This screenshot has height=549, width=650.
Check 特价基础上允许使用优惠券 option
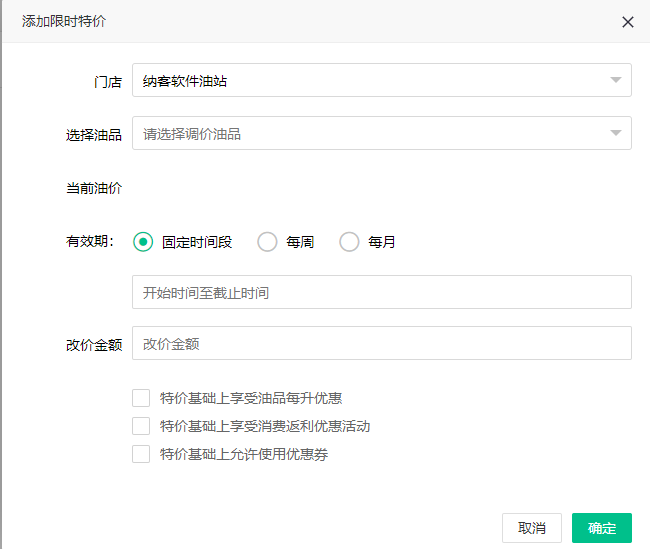141,454
